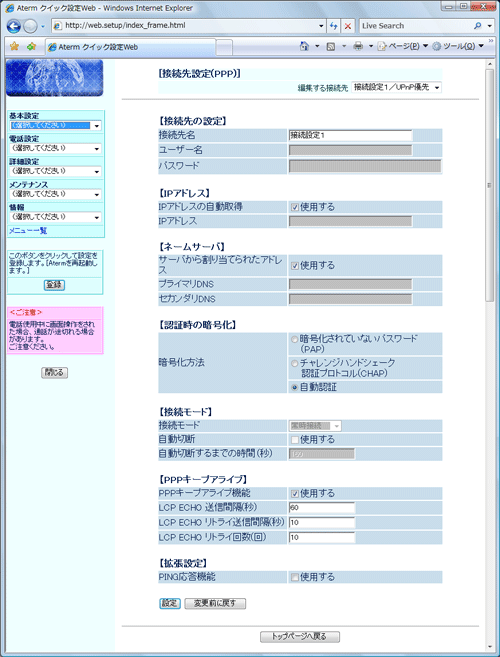Open the メニュー一覧 link
Screen dimensions: 500x657
pyautogui.click(x=28, y=230)
